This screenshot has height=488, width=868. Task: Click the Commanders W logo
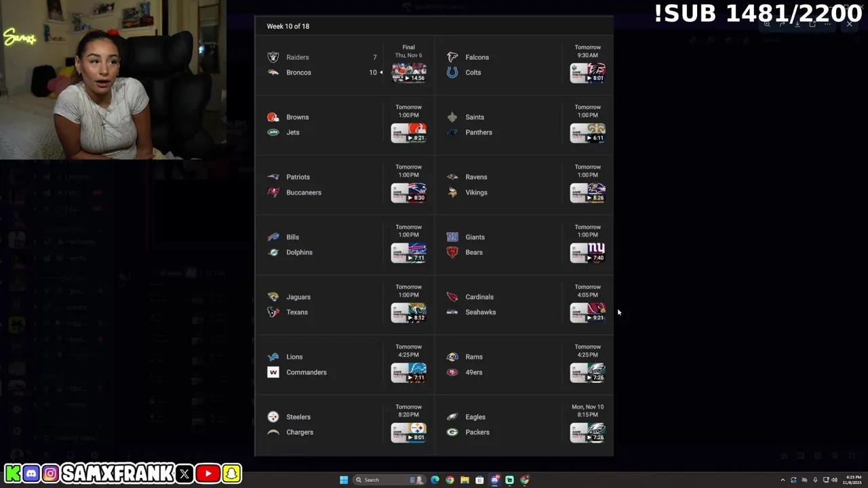tap(273, 372)
